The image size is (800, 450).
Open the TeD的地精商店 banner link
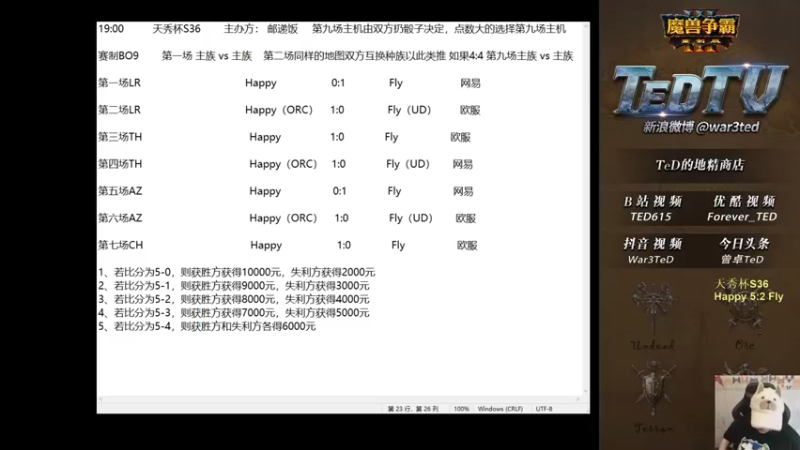pyautogui.click(x=699, y=165)
